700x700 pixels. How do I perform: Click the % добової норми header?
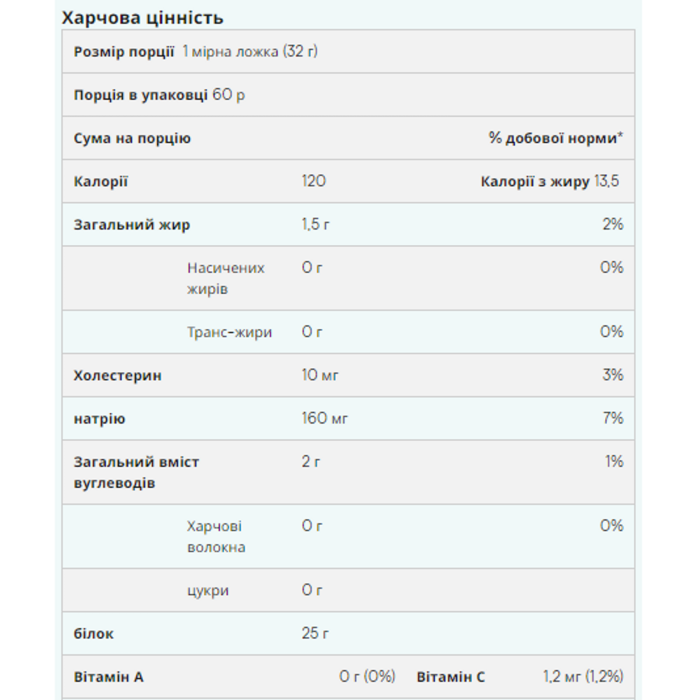pyautogui.click(x=555, y=138)
